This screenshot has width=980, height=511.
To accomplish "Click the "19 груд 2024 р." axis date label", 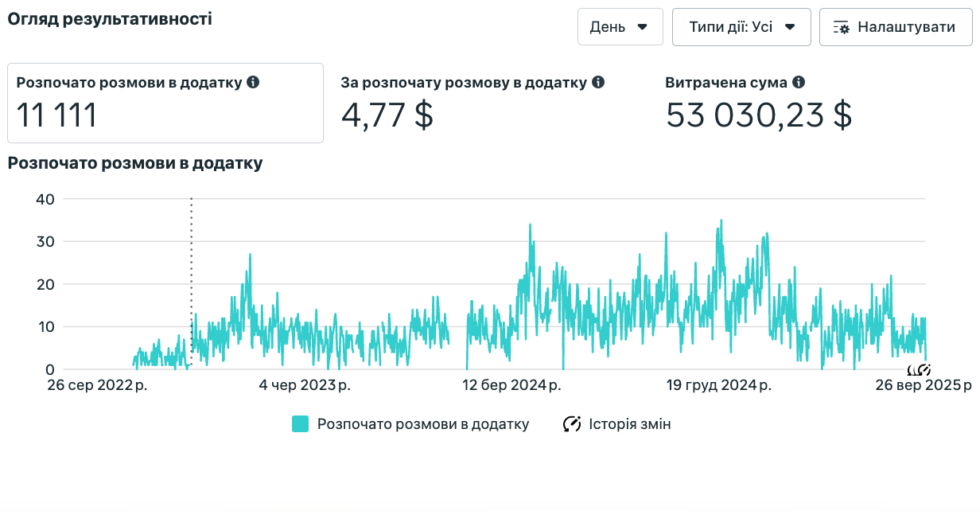I will [719, 386].
